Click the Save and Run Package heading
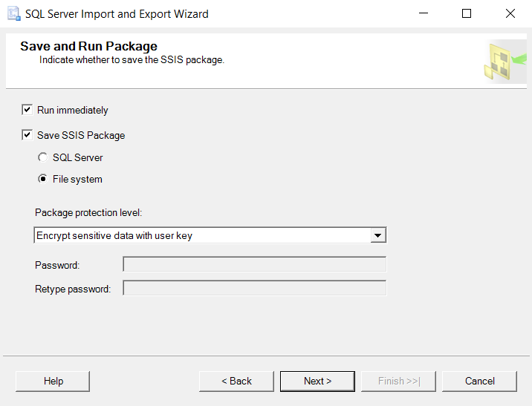532x406 pixels. tap(88, 46)
